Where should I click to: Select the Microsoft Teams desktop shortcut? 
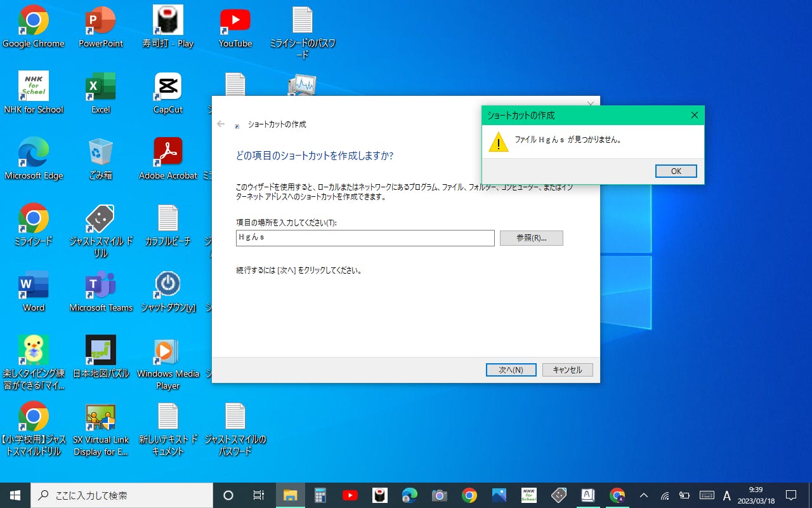101,291
